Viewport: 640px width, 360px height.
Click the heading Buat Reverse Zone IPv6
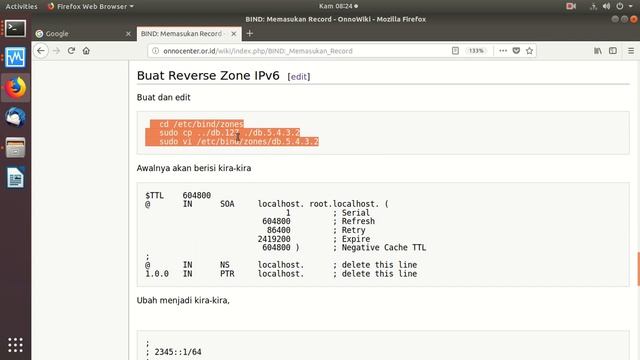[x=208, y=76]
